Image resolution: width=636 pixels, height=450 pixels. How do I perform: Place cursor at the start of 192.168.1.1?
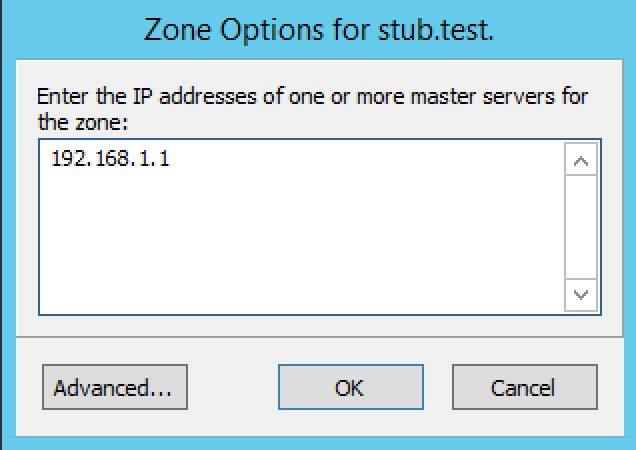tap(51, 158)
